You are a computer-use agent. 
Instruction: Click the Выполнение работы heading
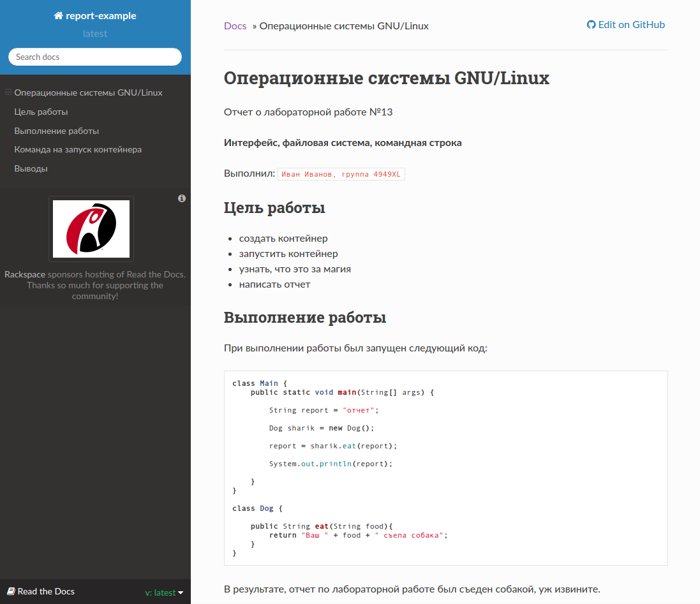[x=305, y=318]
